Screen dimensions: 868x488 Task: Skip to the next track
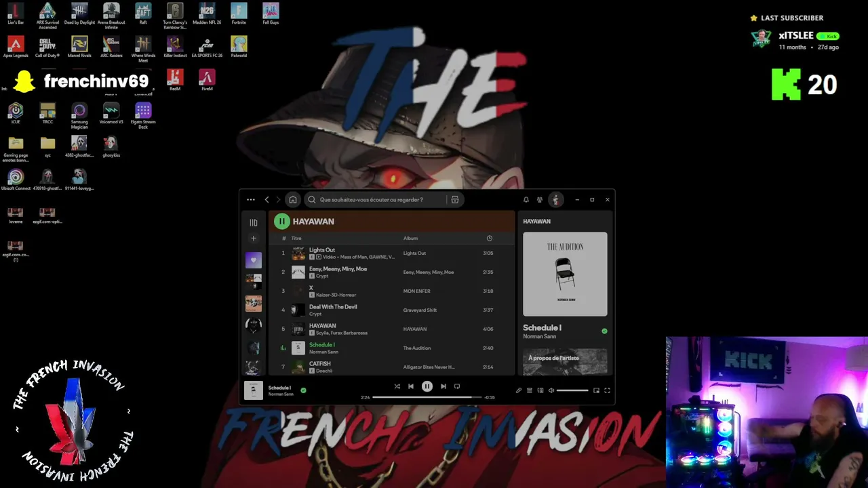pos(443,386)
